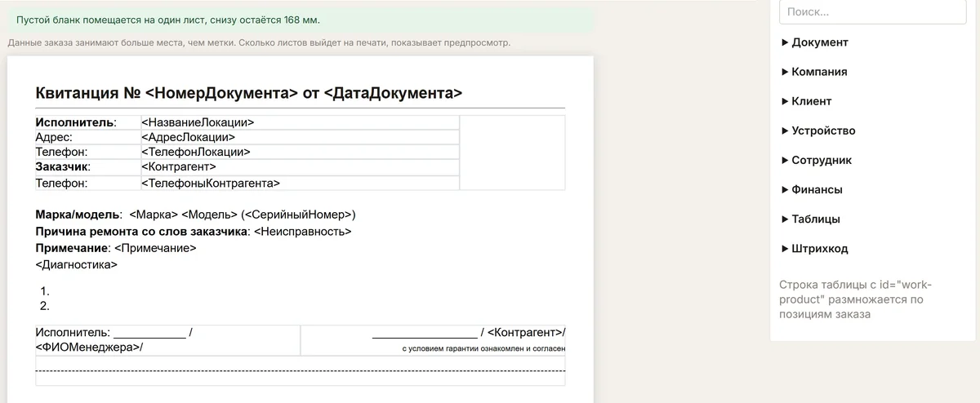
Task: Click the empty right-hand cell of header table
Action: [512, 153]
